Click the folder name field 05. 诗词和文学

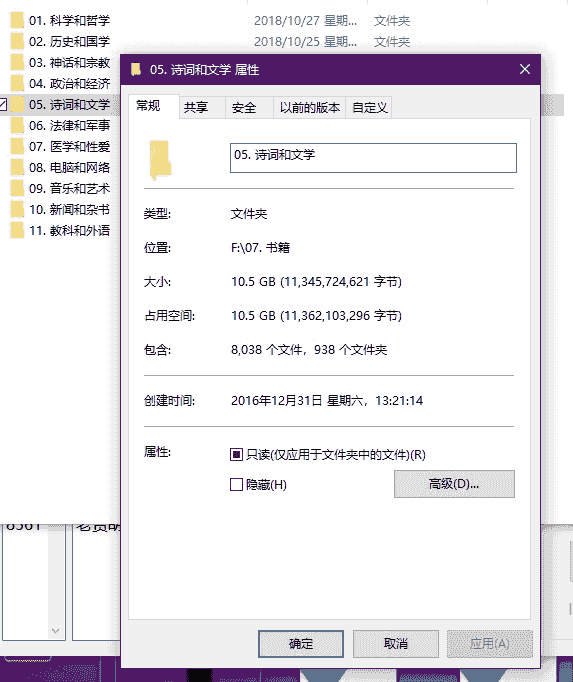tap(373, 158)
